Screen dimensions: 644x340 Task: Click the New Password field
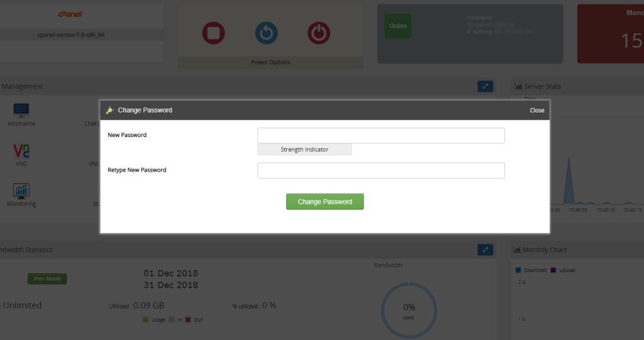click(x=380, y=136)
